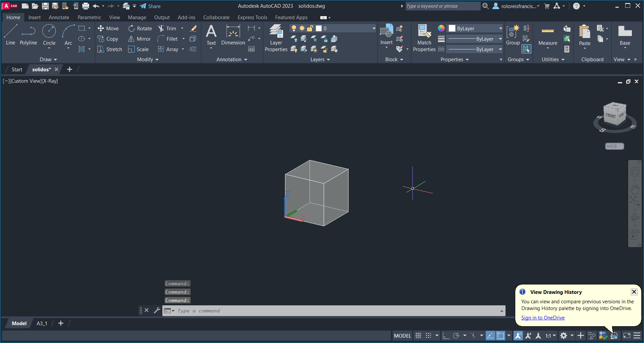Activate the Mirror tool
This screenshot has height=343, width=644.
[139, 39]
